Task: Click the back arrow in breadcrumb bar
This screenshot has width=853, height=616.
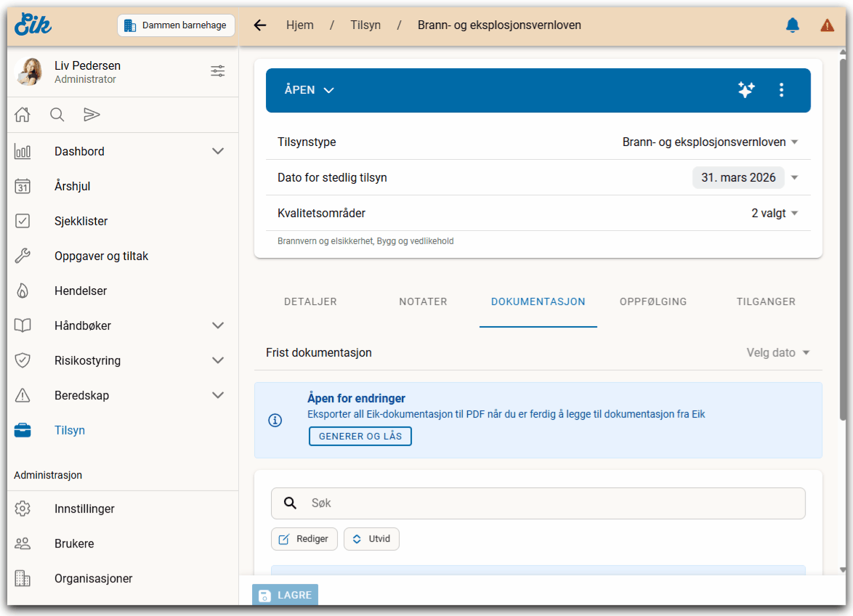Action: click(260, 25)
